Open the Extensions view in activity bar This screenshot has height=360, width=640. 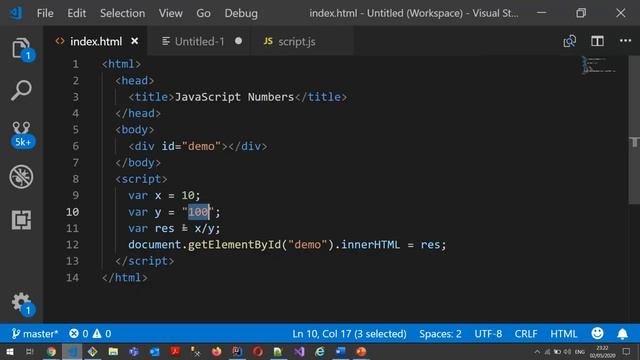[21, 220]
